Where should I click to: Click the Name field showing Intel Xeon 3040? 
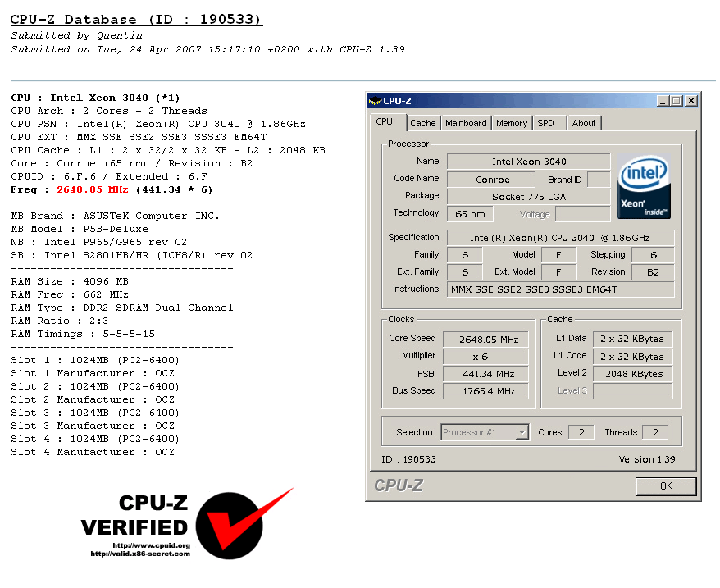[x=529, y=162]
